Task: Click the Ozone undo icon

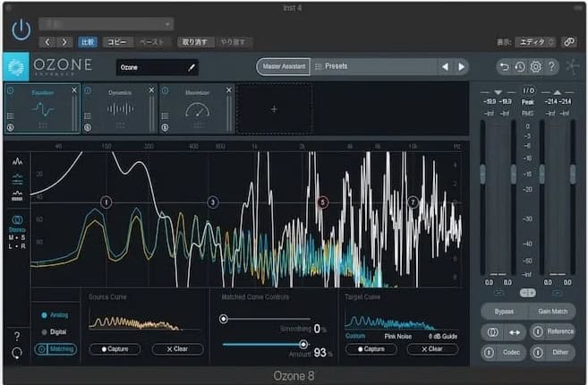Action: [505, 67]
